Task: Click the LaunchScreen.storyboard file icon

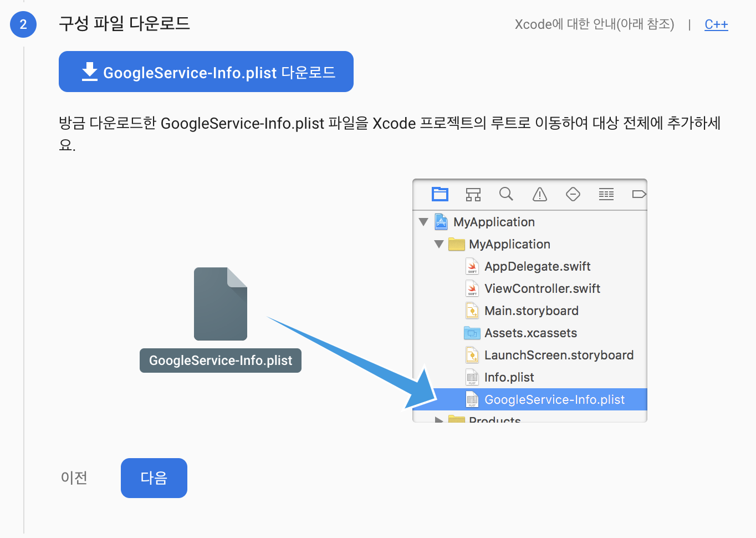Action: [x=472, y=355]
